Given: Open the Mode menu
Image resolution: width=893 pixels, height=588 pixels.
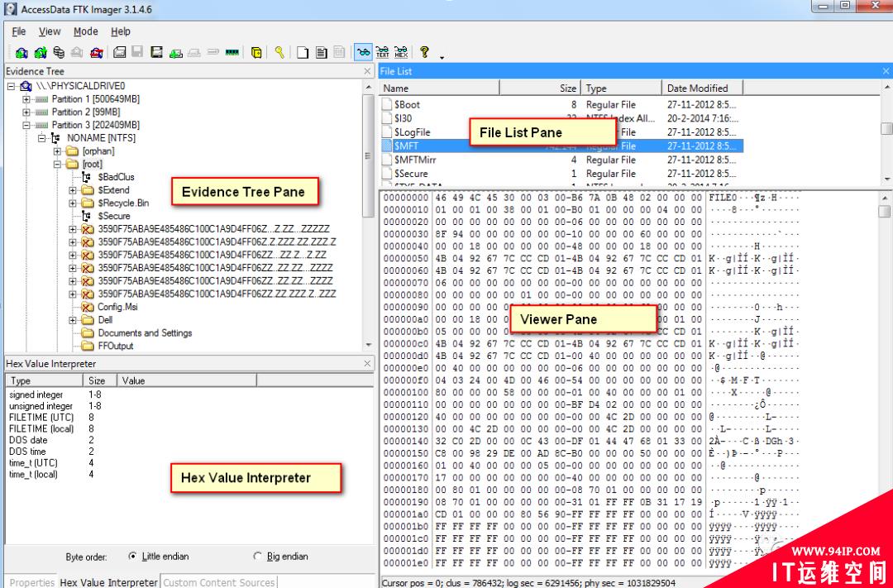Looking at the screenshot, I should [85, 31].
